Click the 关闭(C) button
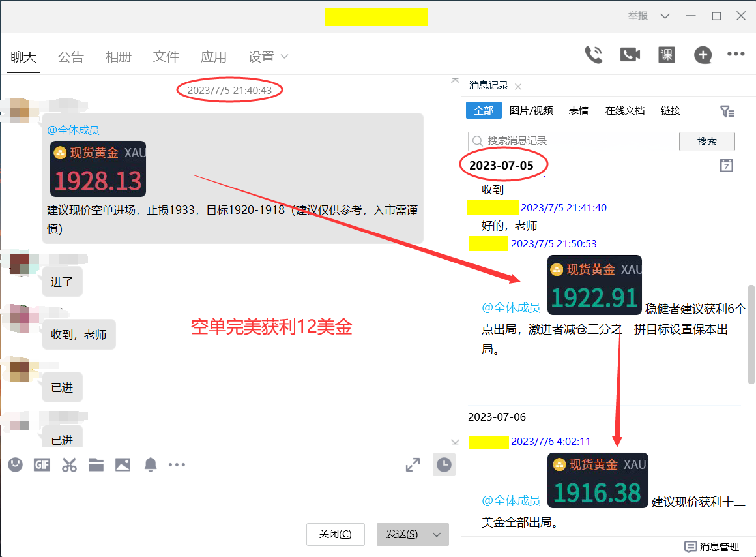The width and height of the screenshot is (756, 557). [336, 534]
